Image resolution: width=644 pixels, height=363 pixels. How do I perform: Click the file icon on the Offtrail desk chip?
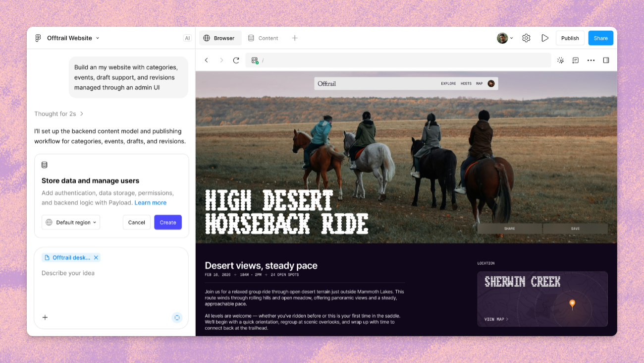(x=47, y=258)
